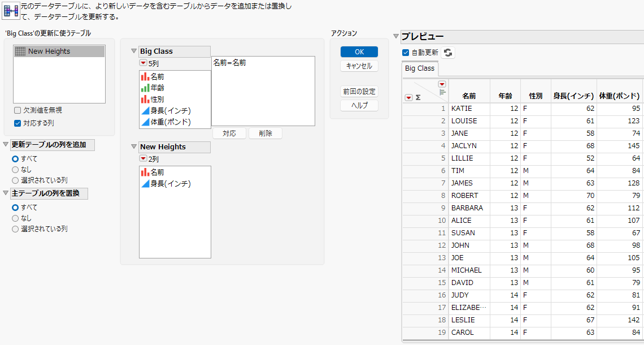Click the 削除 remove button
The image size is (644, 345).
pos(266,133)
